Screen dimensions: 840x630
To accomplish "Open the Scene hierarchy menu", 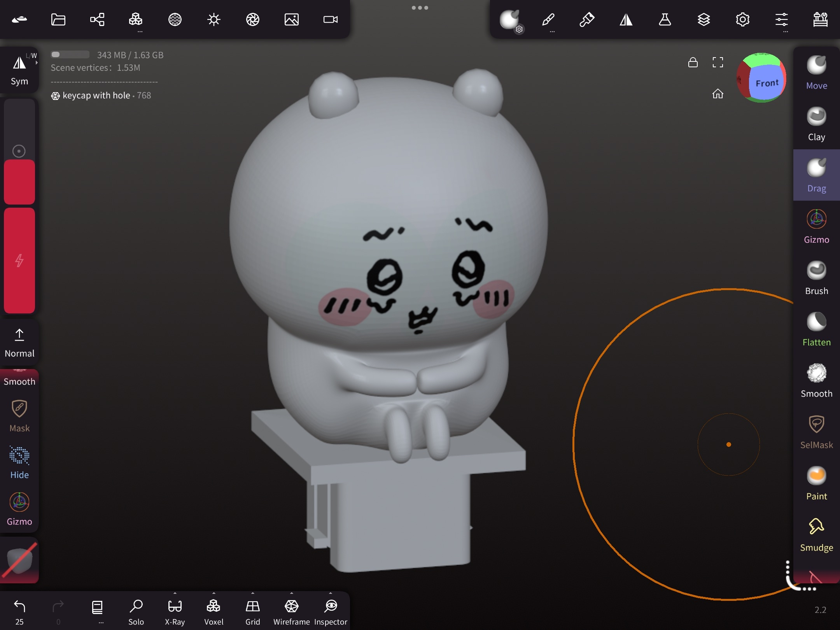I will (x=97, y=19).
